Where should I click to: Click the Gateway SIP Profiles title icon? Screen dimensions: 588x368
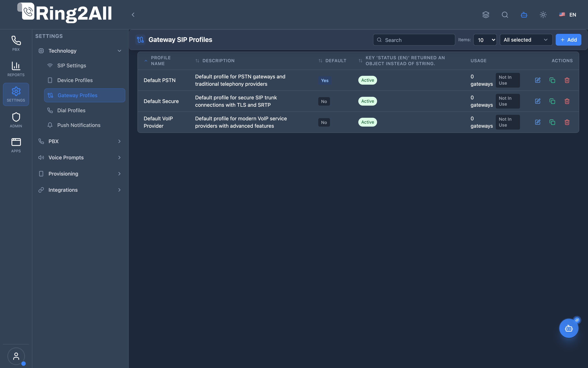tap(140, 40)
